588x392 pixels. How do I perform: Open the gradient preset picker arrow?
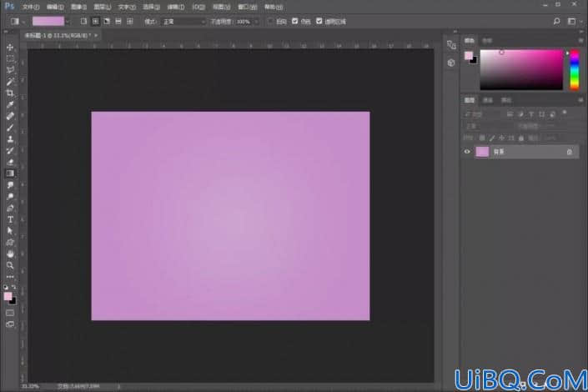68,22
